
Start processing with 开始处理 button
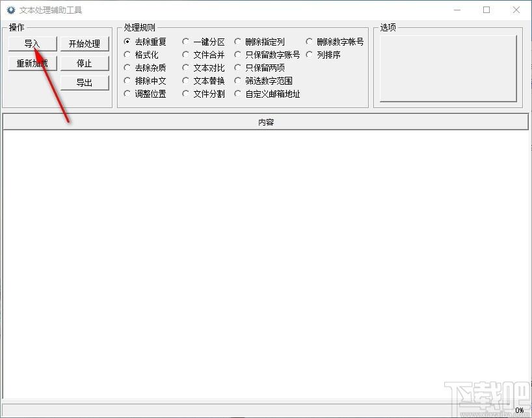(x=85, y=44)
